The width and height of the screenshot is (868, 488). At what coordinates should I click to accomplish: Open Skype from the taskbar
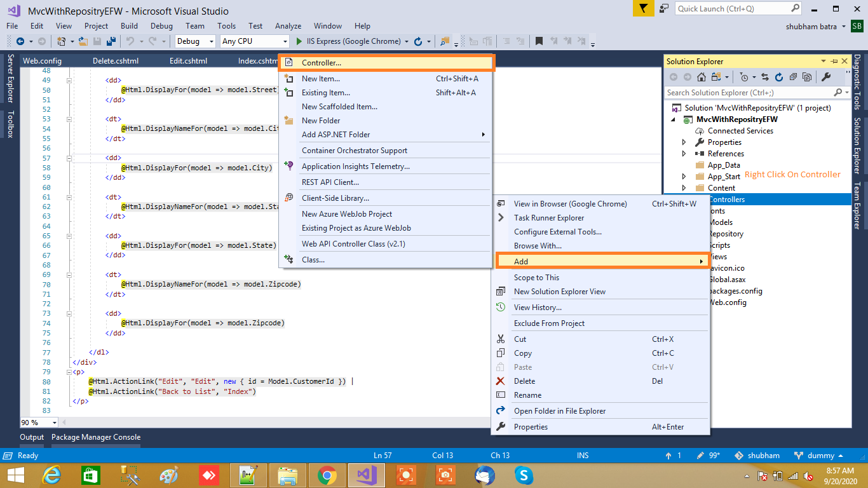tap(524, 475)
